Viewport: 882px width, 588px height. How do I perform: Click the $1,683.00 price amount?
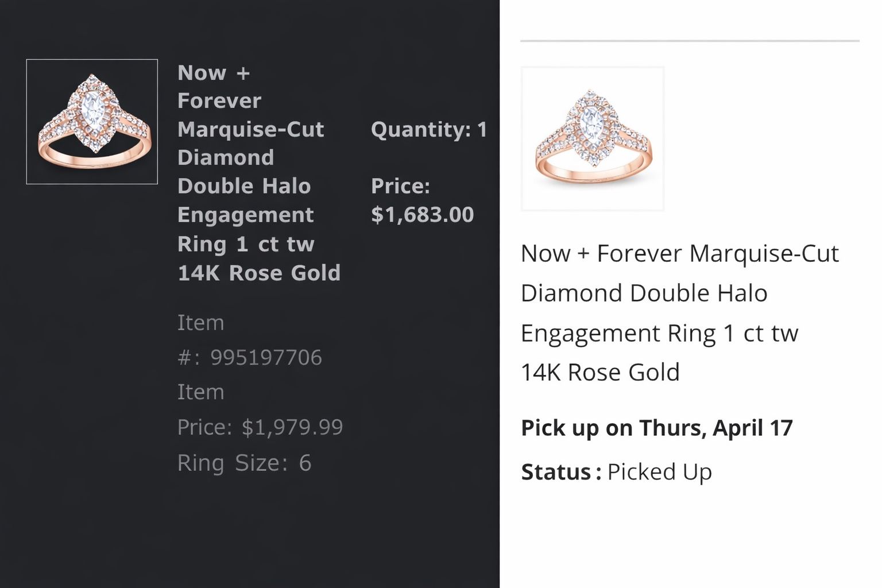422,215
